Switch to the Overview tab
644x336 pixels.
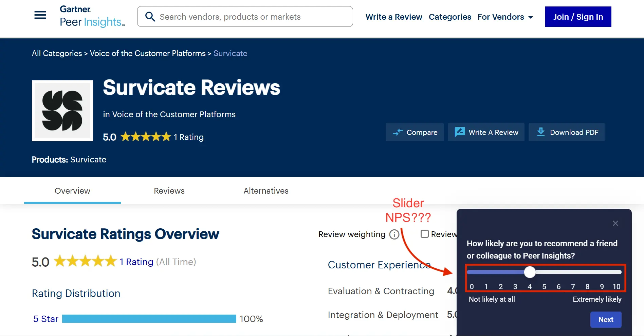[x=72, y=191]
